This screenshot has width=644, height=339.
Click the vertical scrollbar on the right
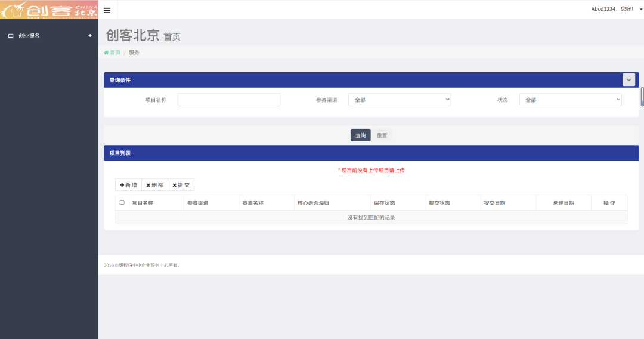point(642,96)
